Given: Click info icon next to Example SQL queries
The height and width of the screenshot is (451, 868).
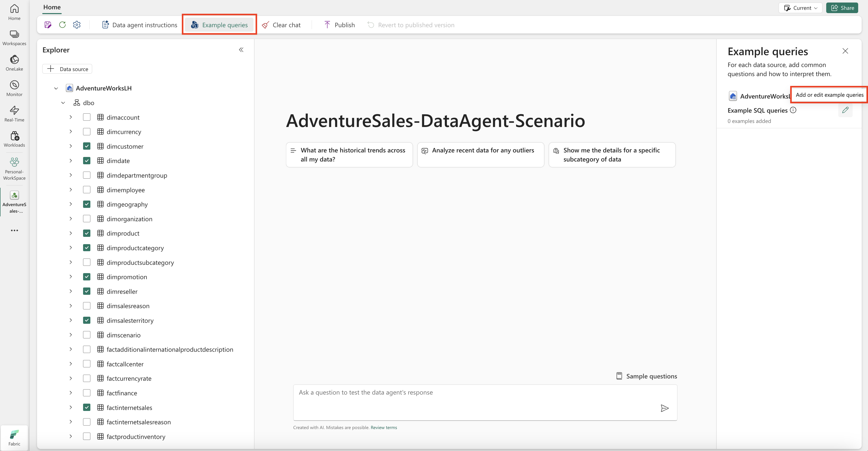Looking at the screenshot, I should tap(793, 110).
